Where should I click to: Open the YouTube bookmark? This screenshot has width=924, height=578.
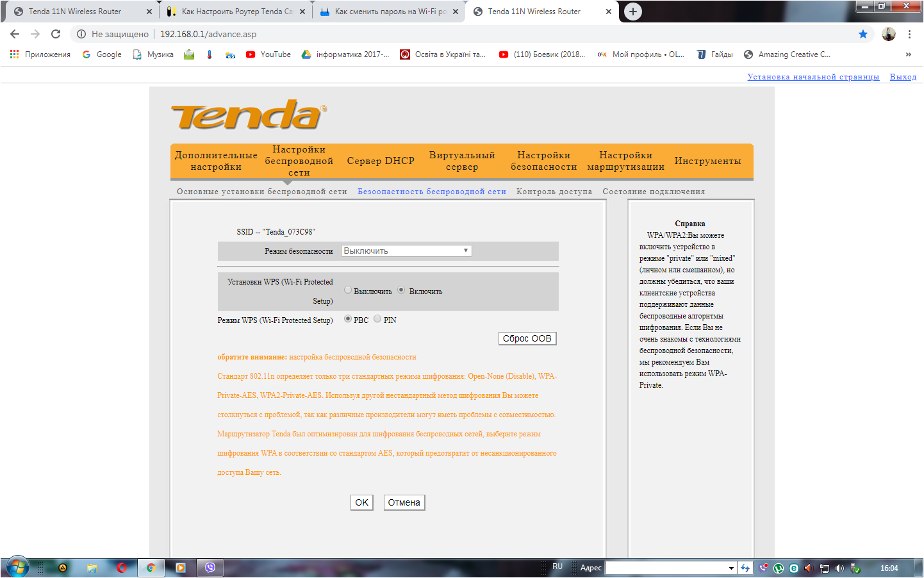(268, 54)
